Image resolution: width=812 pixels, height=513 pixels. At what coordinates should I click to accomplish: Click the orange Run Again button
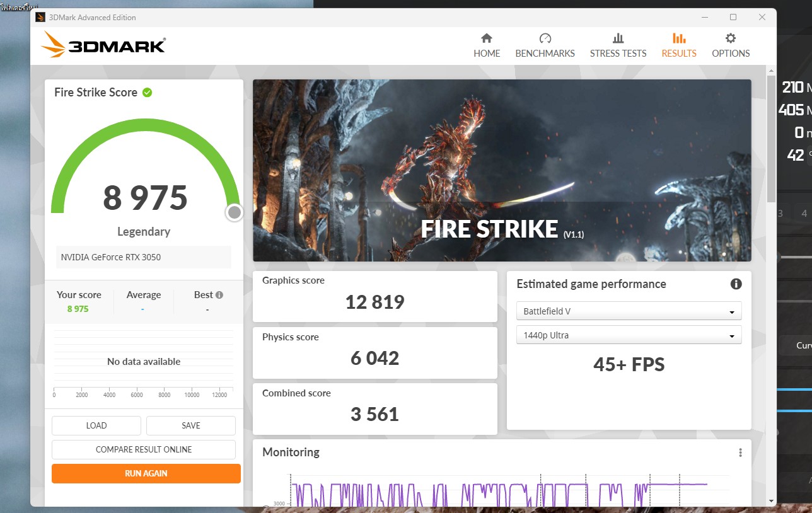coord(146,473)
